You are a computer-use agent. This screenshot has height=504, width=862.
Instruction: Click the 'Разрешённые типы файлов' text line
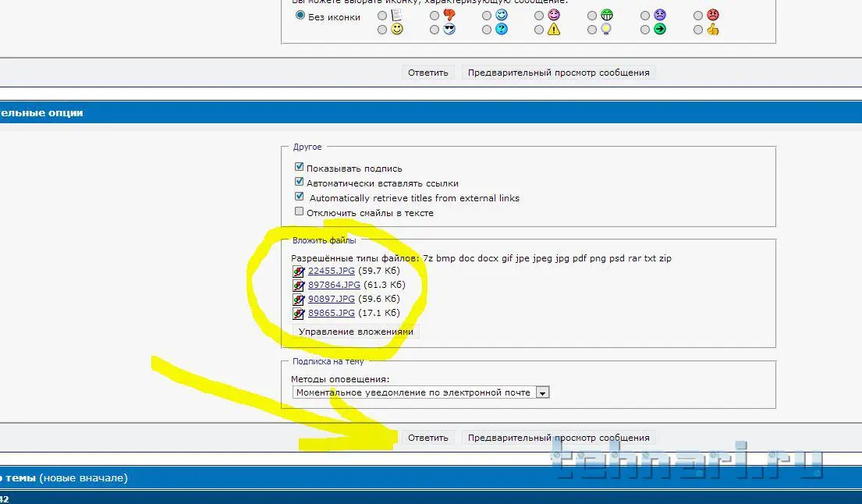[481, 257]
